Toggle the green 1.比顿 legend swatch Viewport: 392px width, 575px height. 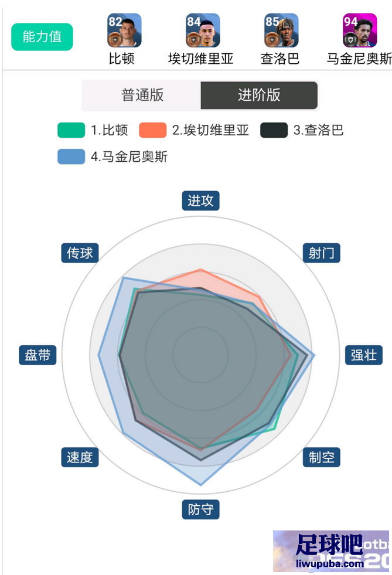point(71,130)
